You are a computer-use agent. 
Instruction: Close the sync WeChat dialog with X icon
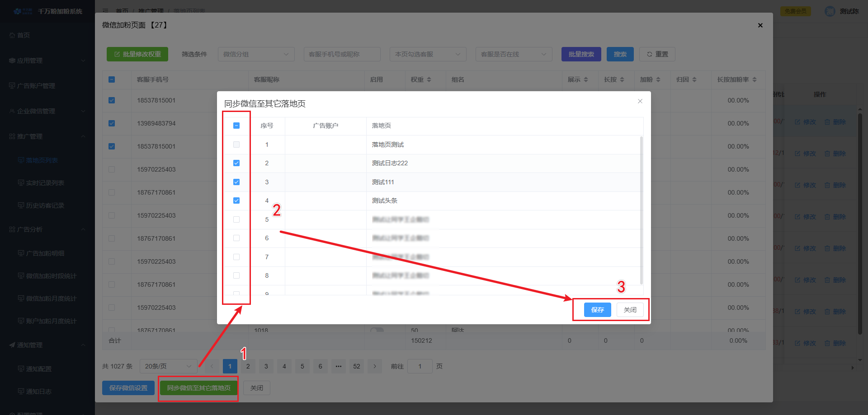coord(640,101)
